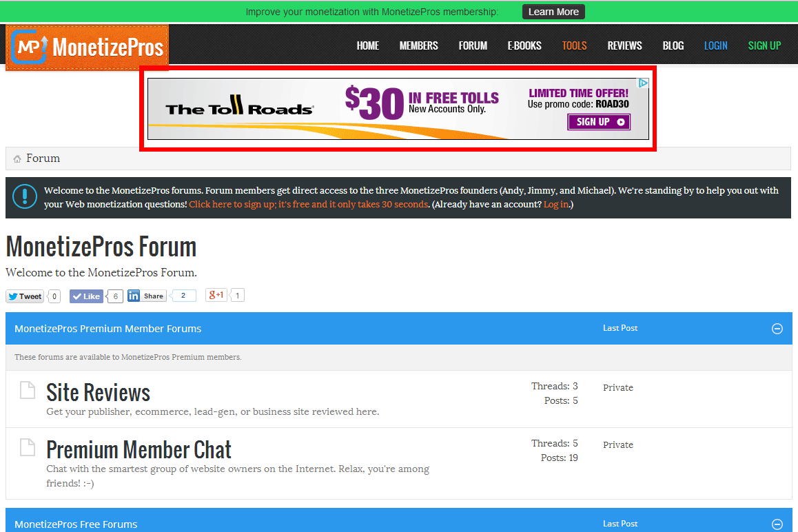This screenshot has height=532, width=798.
Task: Open the FORUM menu item
Action: point(473,45)
